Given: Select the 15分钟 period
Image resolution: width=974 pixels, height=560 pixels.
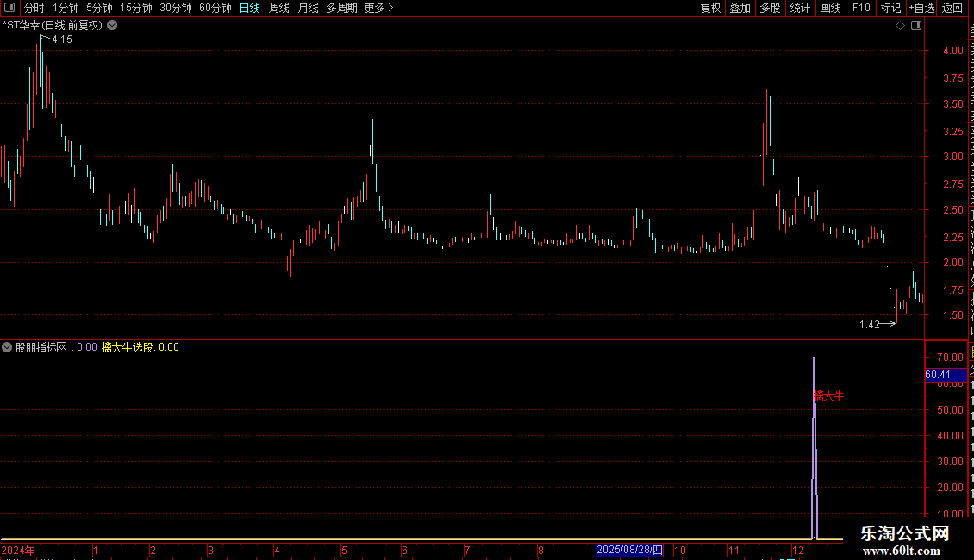Looking at the screenshot, I should (136, 8).
